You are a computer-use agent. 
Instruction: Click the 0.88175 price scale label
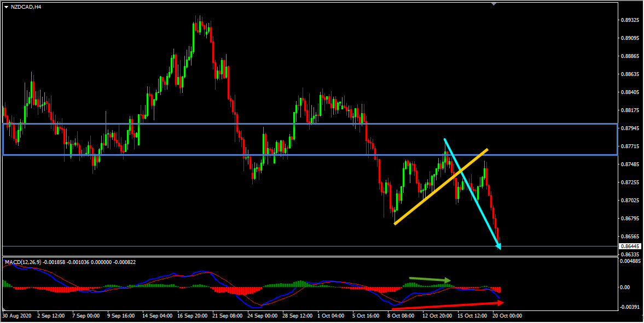pyautogui.click(x=630, y=110)
